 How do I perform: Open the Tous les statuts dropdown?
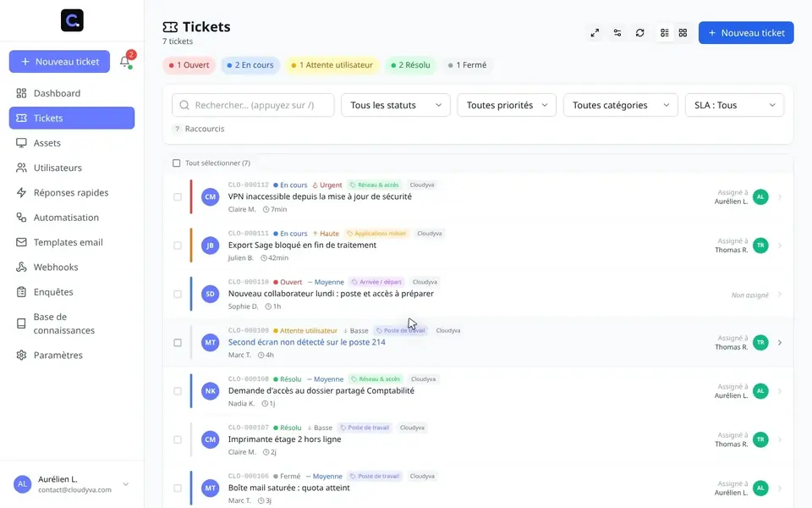pyautogui.click(x=396, y=105)
